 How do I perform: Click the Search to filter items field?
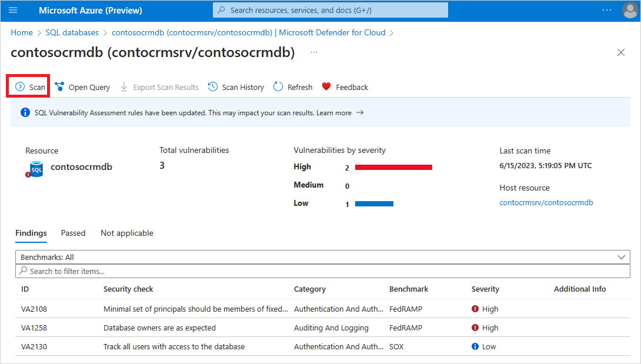pyautogui.click(x=322, y=271)
